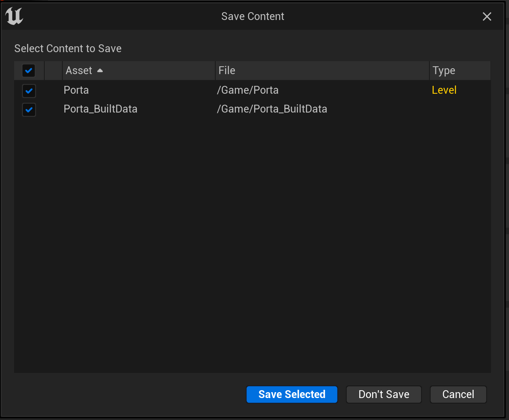The width and height of the screenshot is (509, 420).
Task: Click the Unreal Engine logo icon
Action: (15, 16)
